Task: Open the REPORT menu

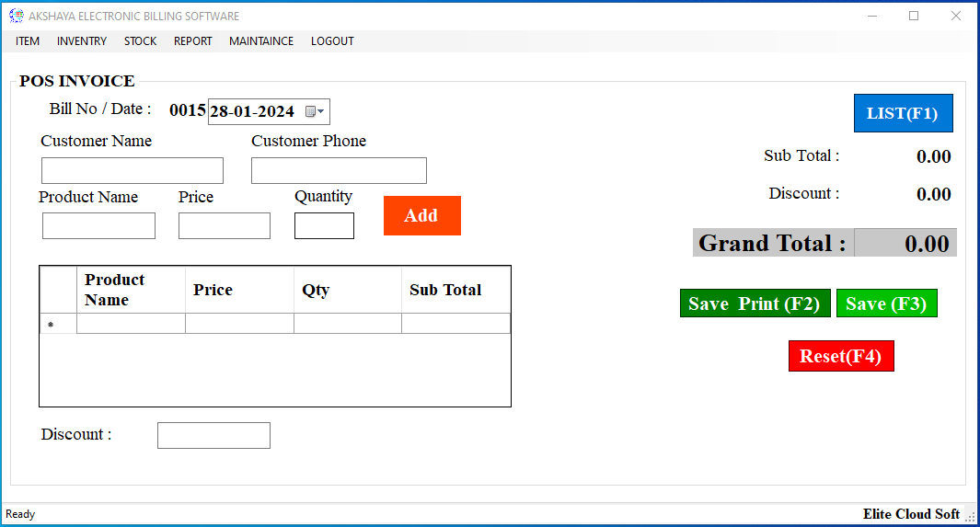Action: click(x=192, y=41)
